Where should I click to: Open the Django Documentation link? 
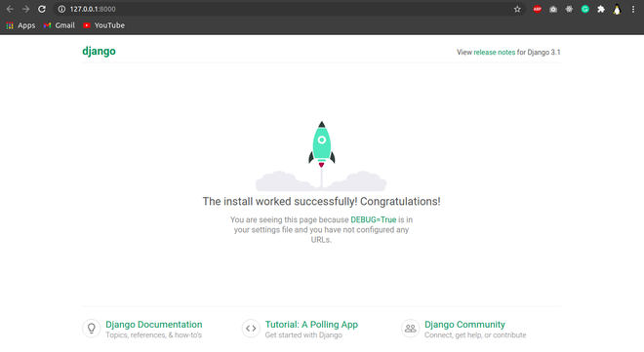153,324
